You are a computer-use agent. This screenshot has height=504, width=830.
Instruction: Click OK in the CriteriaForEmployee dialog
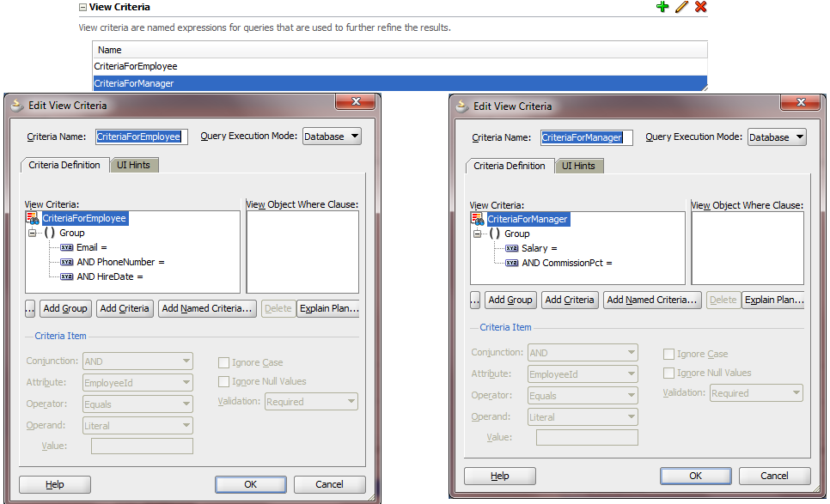point(250,484)
